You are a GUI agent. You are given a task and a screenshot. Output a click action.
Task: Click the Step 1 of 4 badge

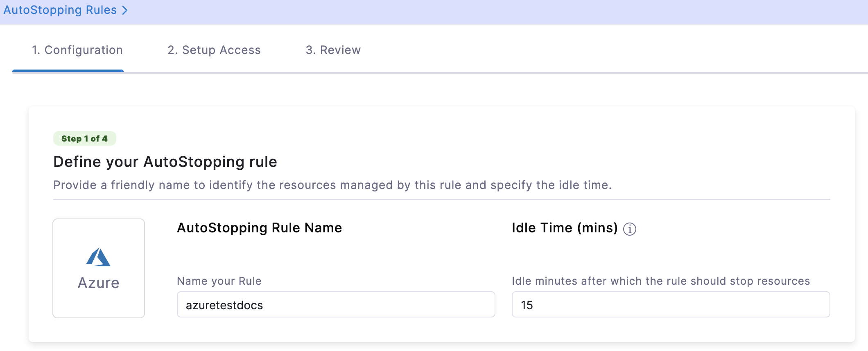pos(84,139)
